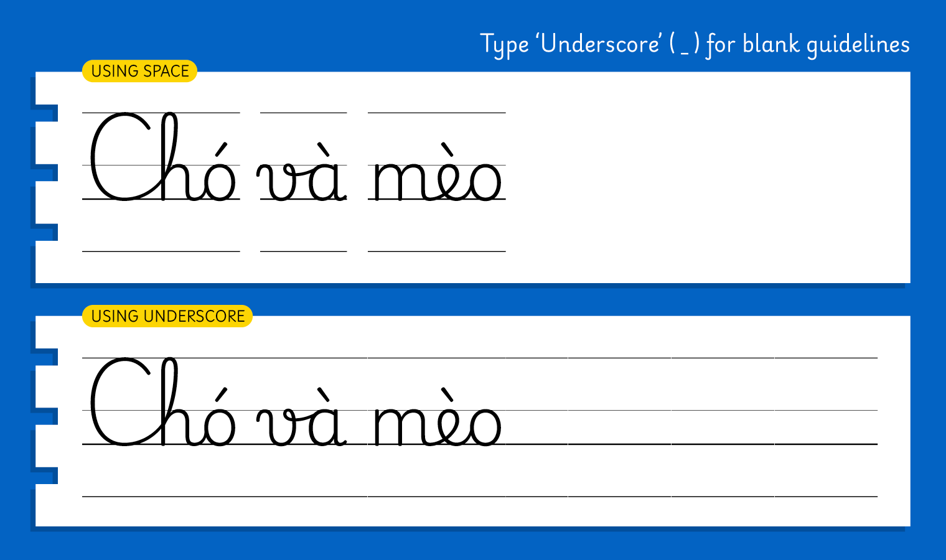Select the word 'guidelines' in the header
The image size is (946, 560).
[x=858, y=45]
